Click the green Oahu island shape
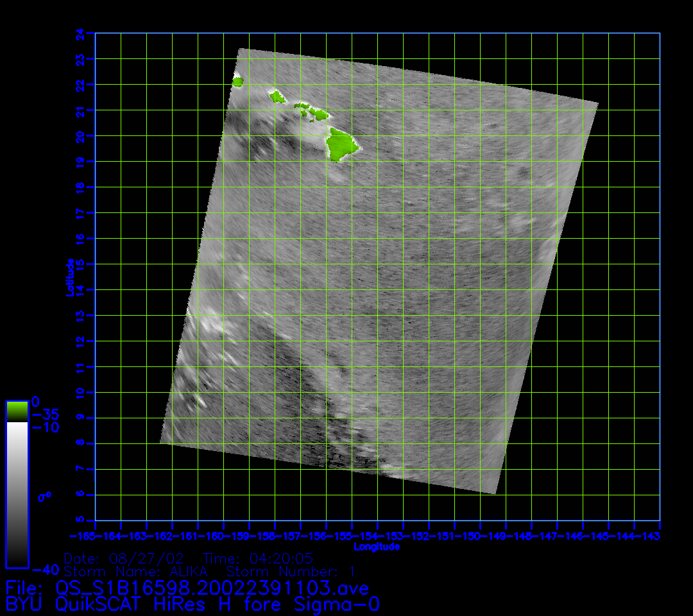 [x=277, y=97]
